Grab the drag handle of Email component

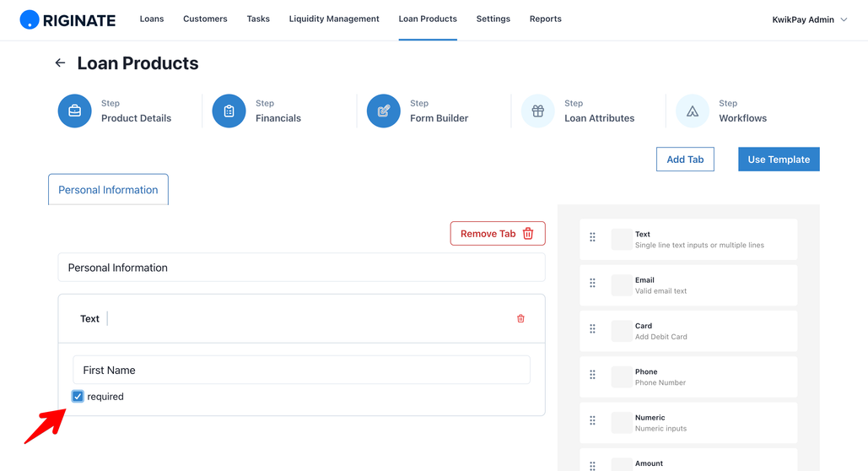[x=592, y=283]
